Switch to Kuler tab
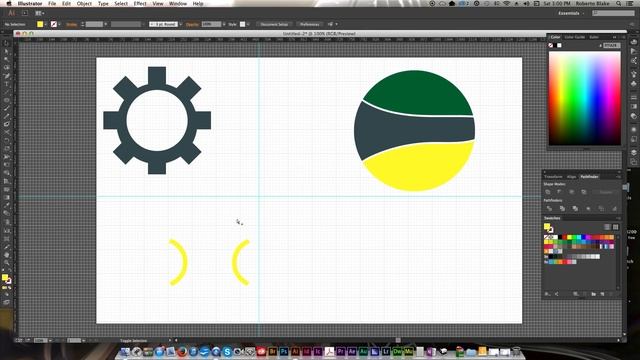 (x=594, y=37)
